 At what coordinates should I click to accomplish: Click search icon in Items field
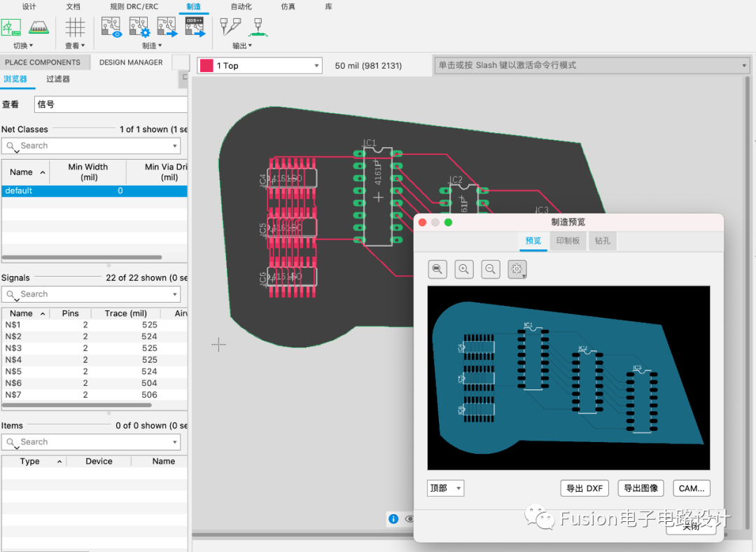(x=10, y=443)
